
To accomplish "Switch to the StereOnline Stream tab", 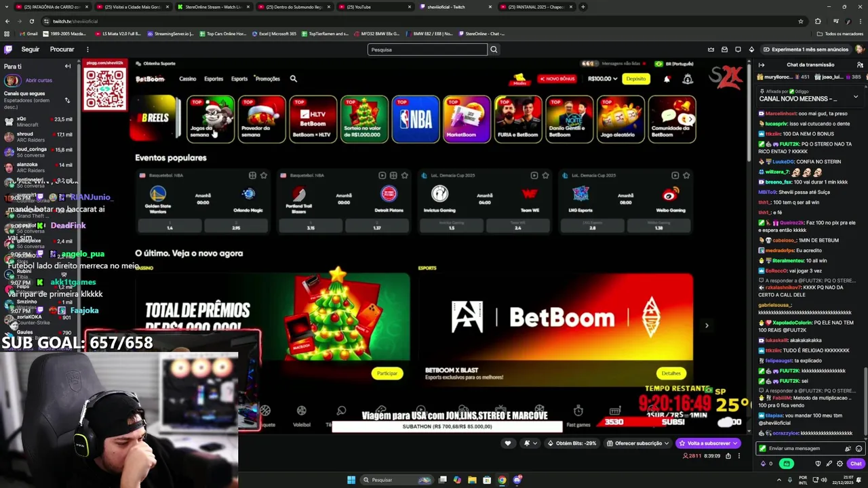I will (x=213, y=7).
